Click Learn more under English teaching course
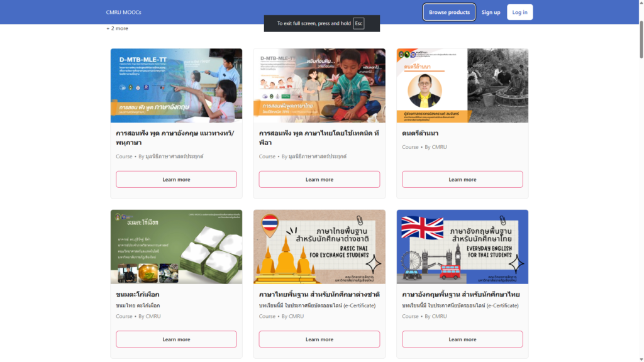Viewport: 644px width, 362px height. point(176,179)
